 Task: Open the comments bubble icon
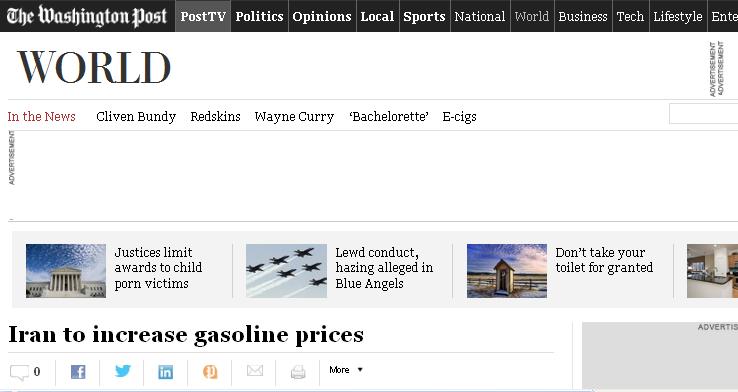20,373
